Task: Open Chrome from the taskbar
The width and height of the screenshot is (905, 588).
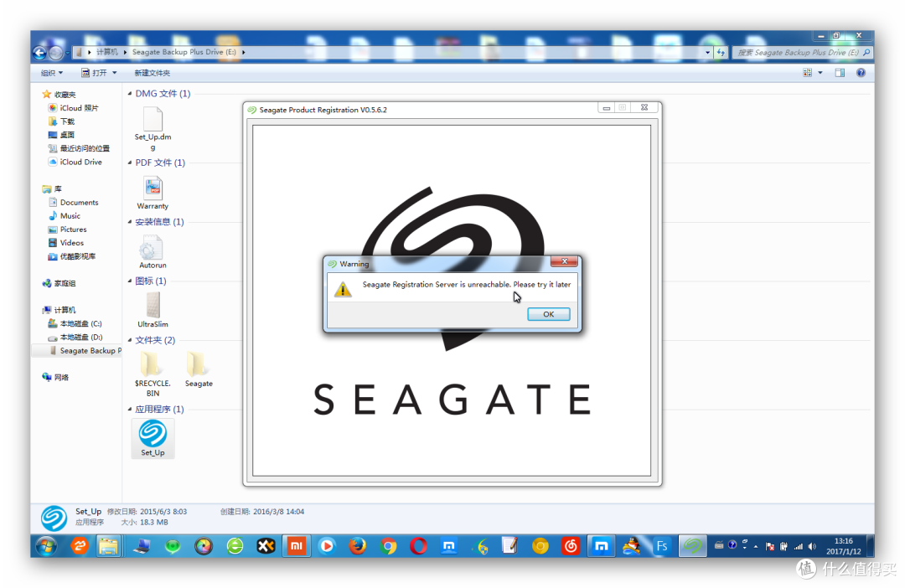Action: (389, 545)
